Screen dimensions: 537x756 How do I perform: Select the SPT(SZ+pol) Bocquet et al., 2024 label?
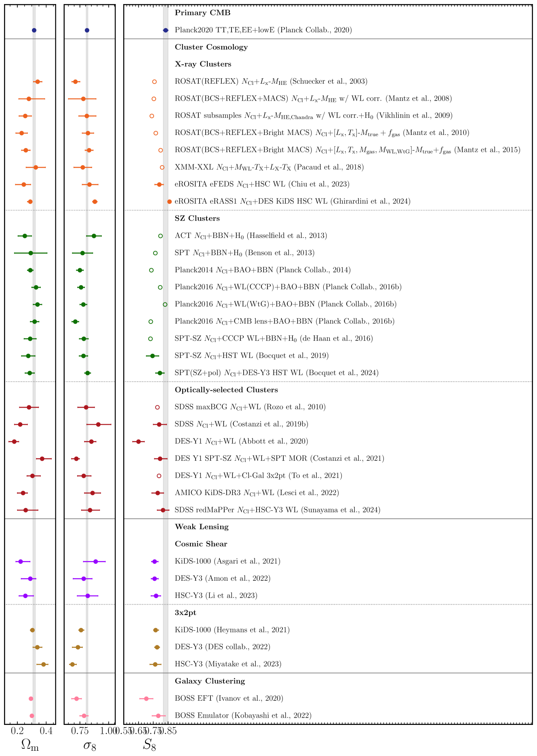277,373
